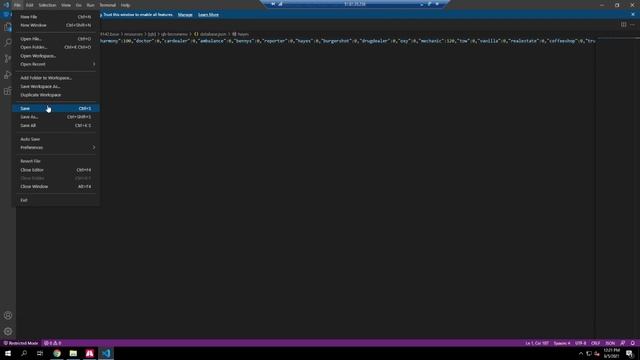Click inside the JSON editor text line
The width and height of the screenshot is (640, 360).
(x=347, y=41)
